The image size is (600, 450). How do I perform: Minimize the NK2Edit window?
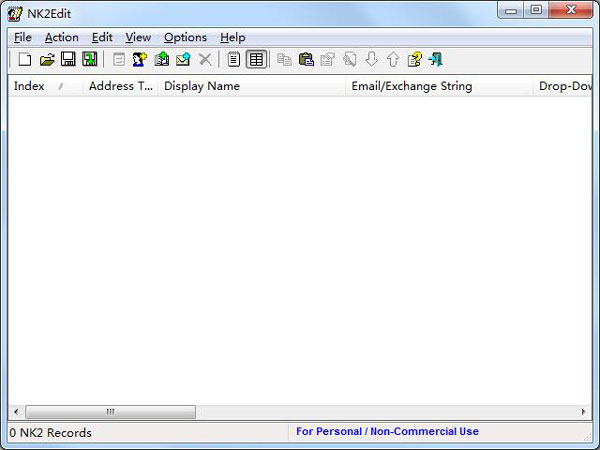[x=511, y=10]
